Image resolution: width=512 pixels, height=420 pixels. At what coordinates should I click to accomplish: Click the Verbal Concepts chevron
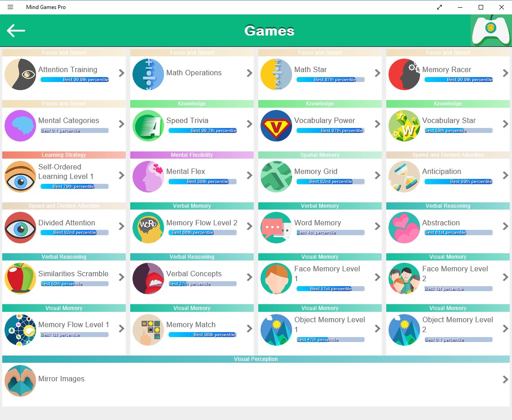coord(250,277)
